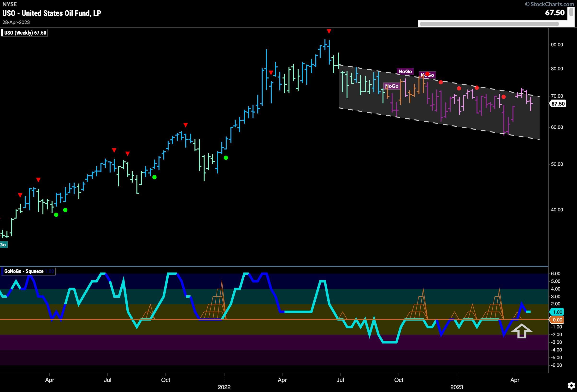The image size is (577, 392).
Task: Click the 4.00 oscillator axis label
Action: point(556,289)
